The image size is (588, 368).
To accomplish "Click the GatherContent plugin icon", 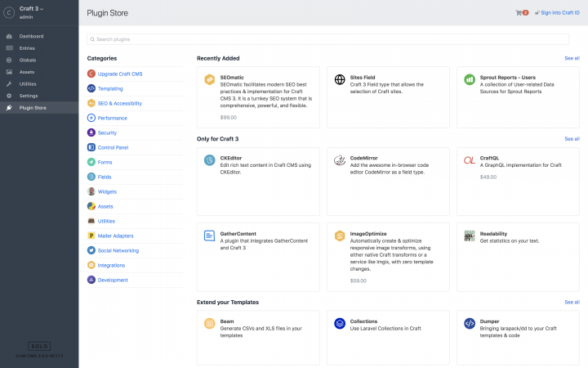I will (209, 236).
